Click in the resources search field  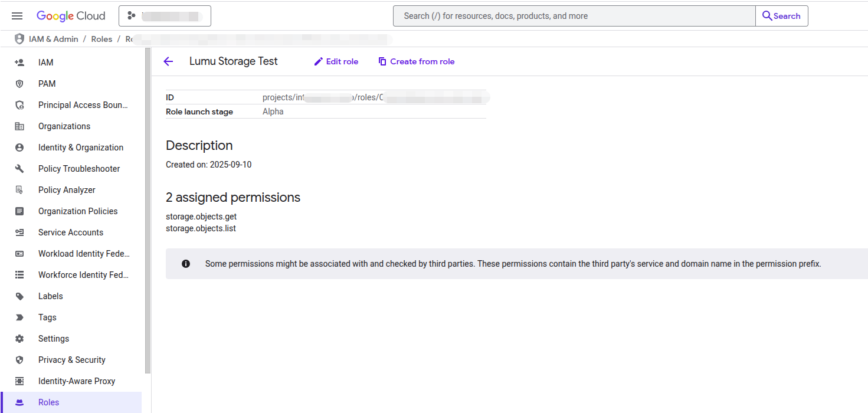574,16
